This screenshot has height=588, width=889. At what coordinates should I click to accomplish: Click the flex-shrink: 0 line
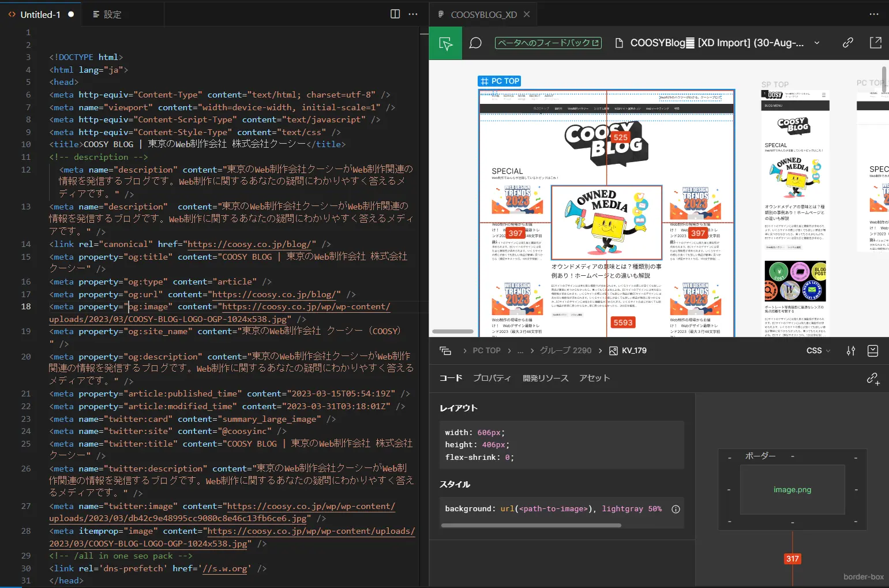[479, 457]
